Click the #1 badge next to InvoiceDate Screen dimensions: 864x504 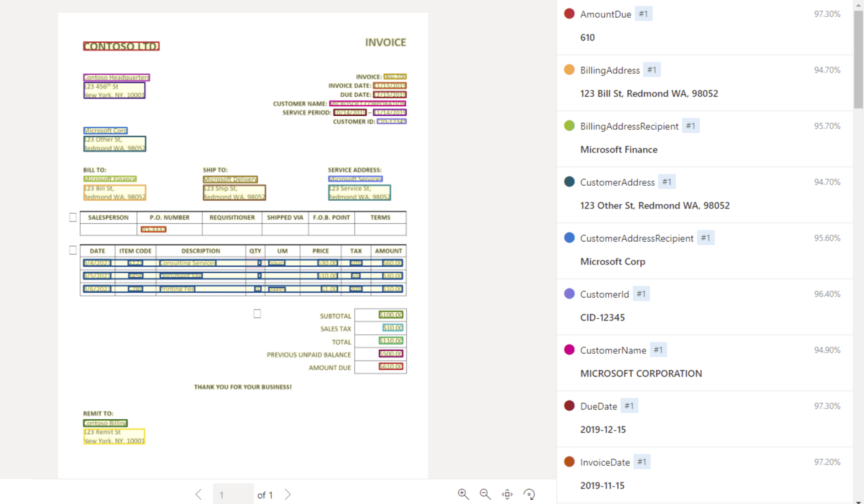(x=642, y=462)
